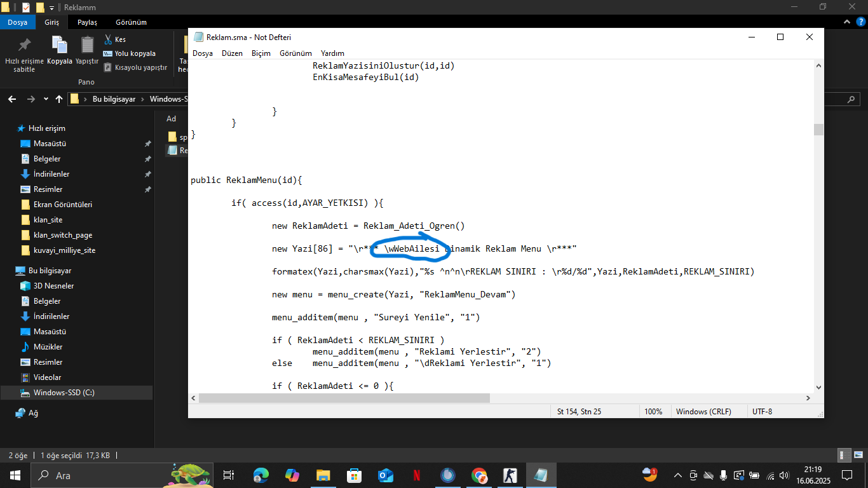Click the "public ReklamMenu(id){" code line
The image size is (868, 488).
click(x=247, y=180)
